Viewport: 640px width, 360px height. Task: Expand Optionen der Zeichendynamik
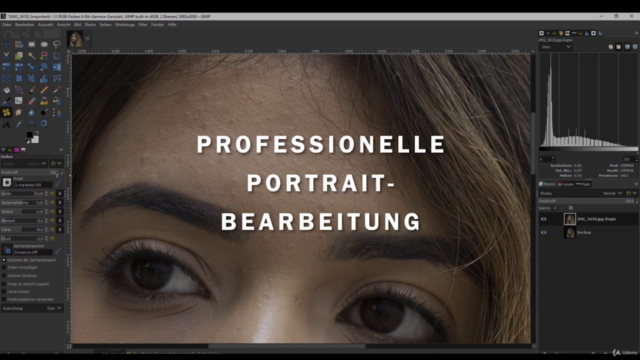coord(4,260)
